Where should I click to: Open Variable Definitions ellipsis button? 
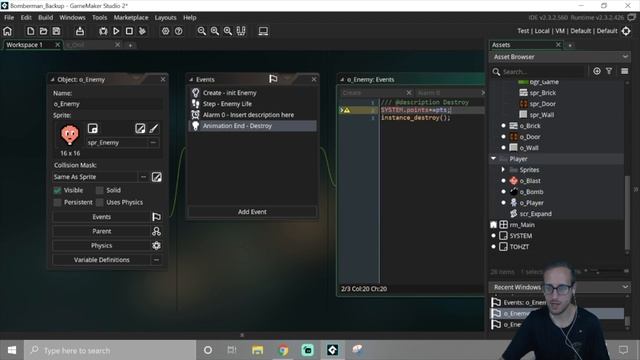[156, 260]
